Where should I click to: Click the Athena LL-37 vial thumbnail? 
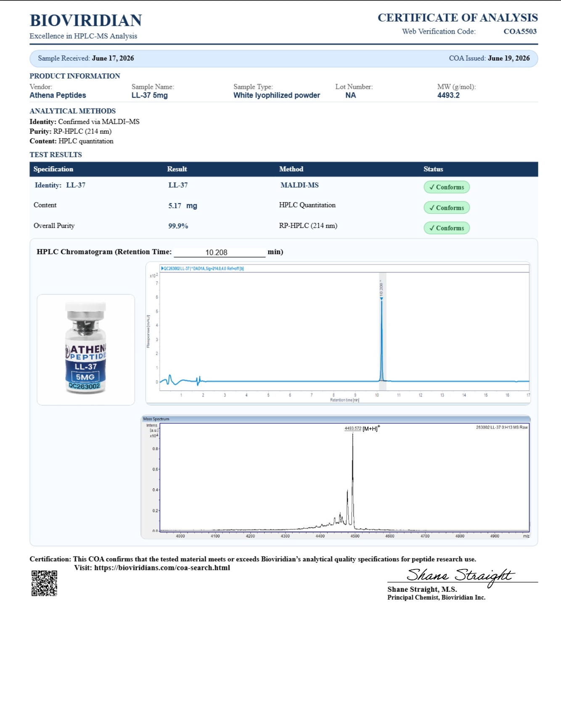86,349
